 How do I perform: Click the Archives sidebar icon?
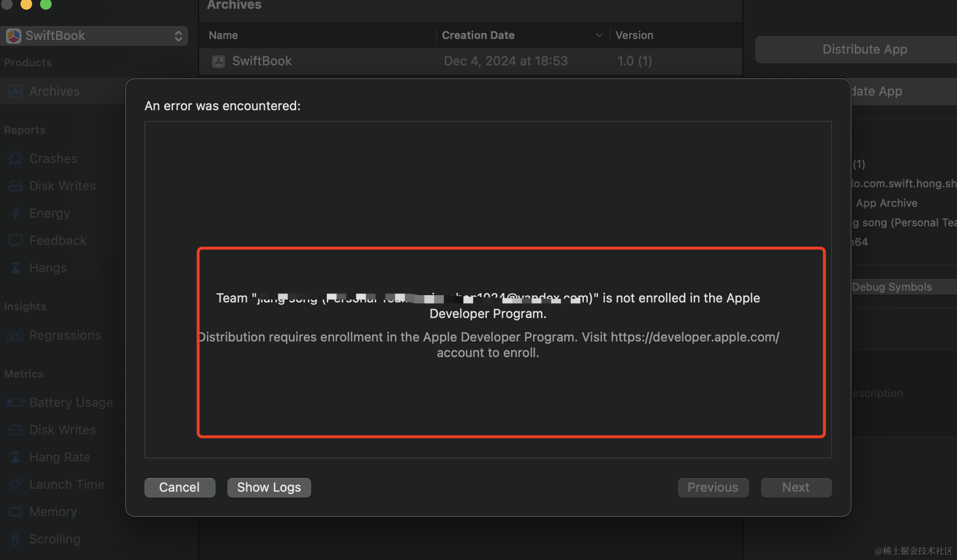(16, 91)
